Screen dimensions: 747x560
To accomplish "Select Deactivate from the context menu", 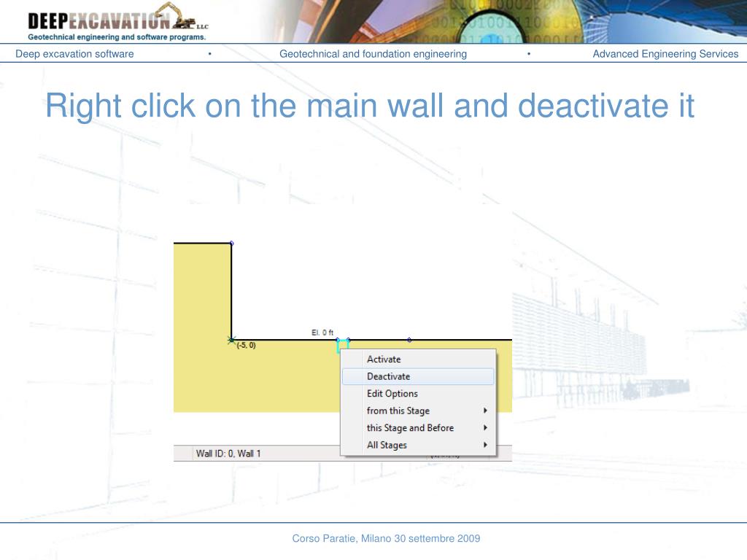I will click(418, 377).
